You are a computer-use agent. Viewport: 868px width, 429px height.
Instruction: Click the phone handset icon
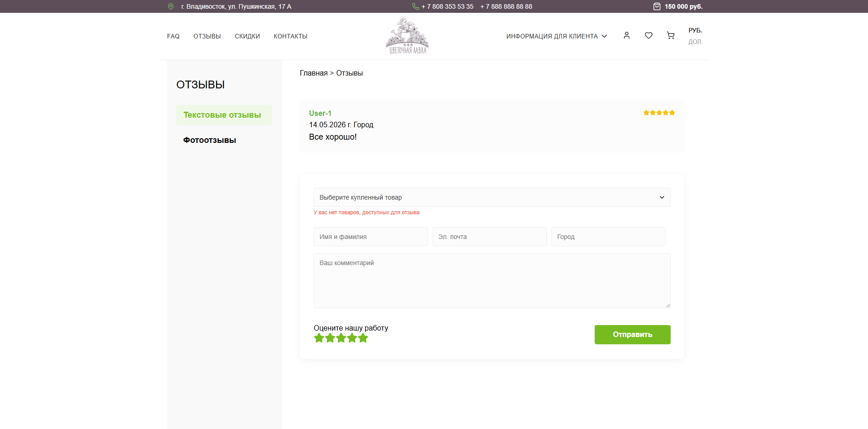point(416,6)
